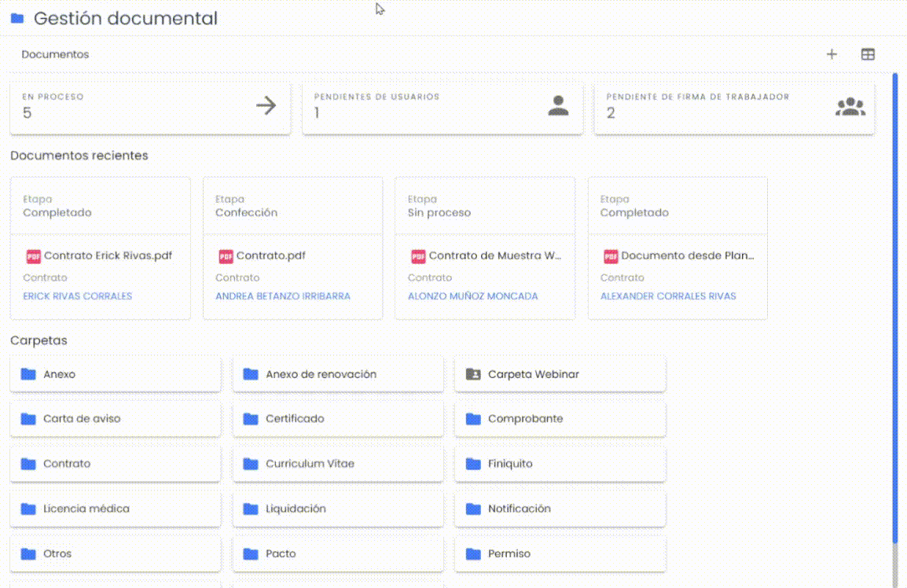The image size is (907, 588).
Task: Open the Notificación folder
Action: (x=560, y=509)
